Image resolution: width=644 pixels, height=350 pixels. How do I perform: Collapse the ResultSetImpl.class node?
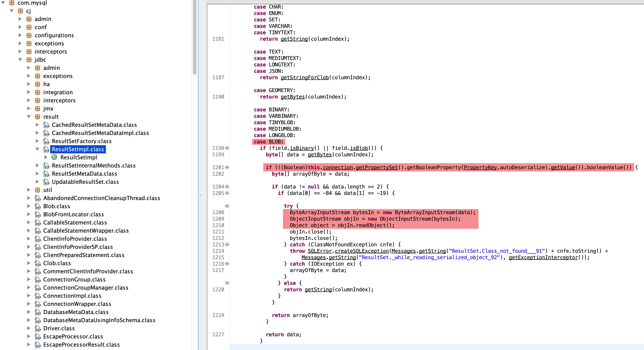click(37, 149)
